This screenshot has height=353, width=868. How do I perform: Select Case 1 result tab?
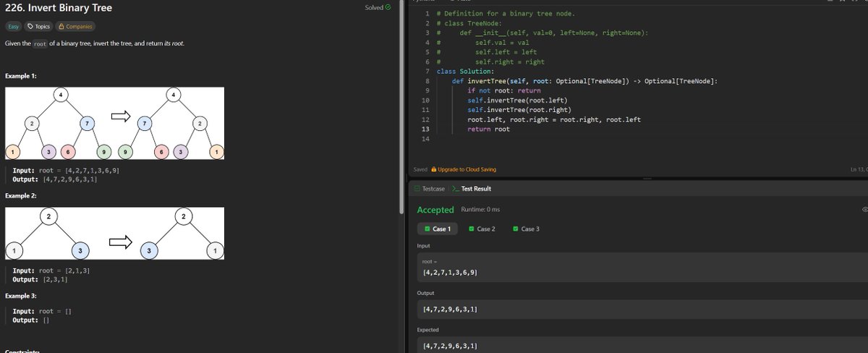[x=437, y=229]
